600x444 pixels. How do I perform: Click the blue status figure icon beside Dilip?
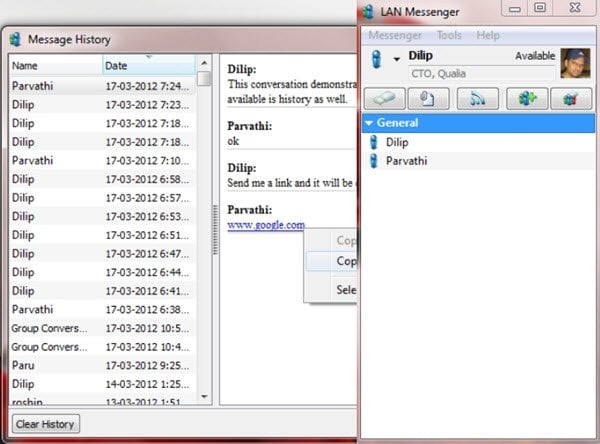point(377,59)
